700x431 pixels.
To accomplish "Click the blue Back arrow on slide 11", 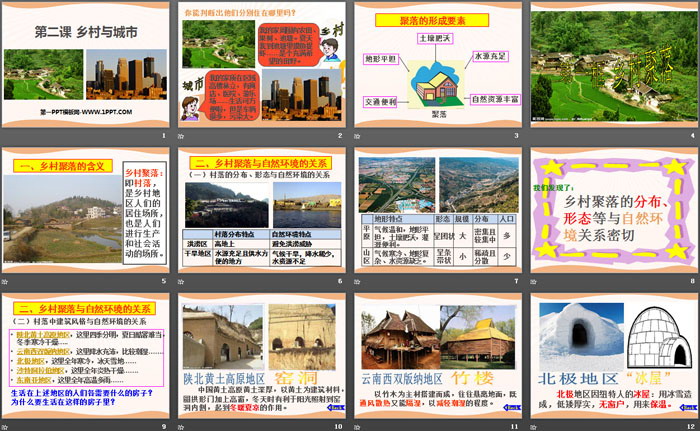I will point(512,407).
